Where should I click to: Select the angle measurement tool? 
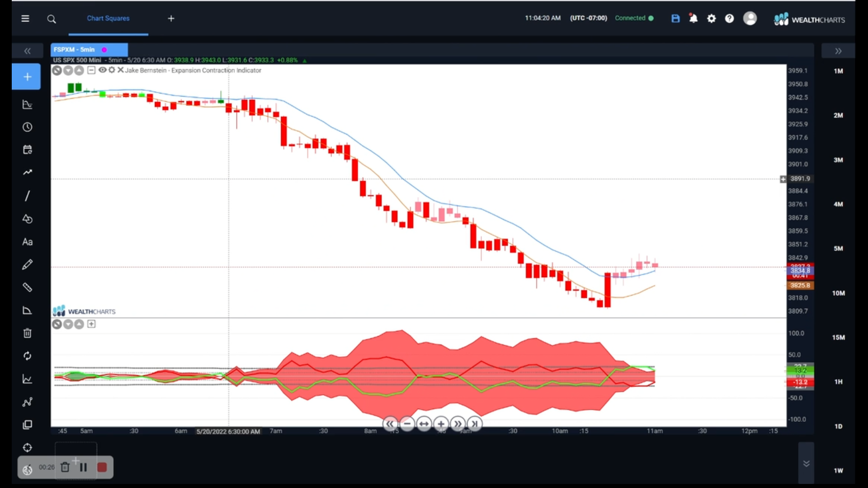28,310
